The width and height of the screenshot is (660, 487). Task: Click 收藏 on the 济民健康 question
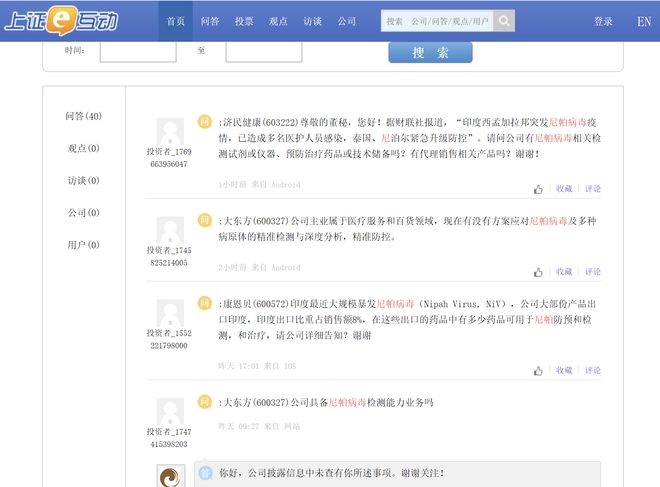coord(564,189)
